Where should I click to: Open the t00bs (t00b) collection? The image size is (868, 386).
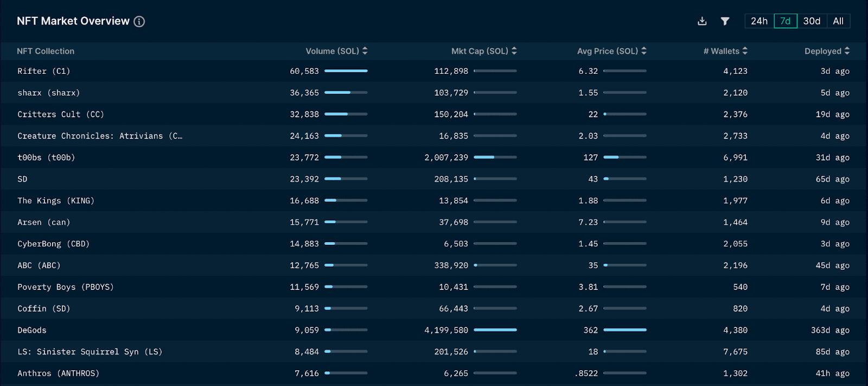46,157
